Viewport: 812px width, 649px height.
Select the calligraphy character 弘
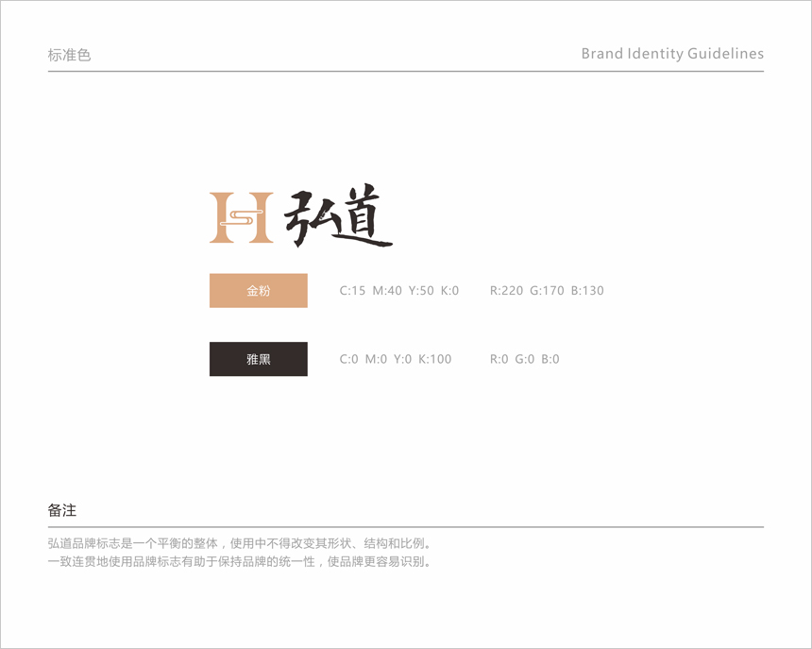pos(312,219)
